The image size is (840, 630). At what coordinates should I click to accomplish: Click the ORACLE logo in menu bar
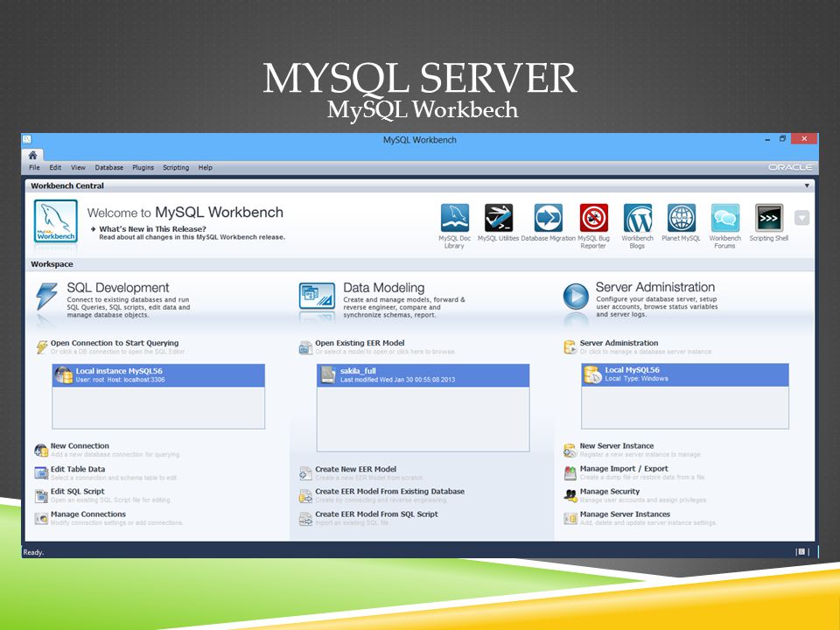(790, 167)
